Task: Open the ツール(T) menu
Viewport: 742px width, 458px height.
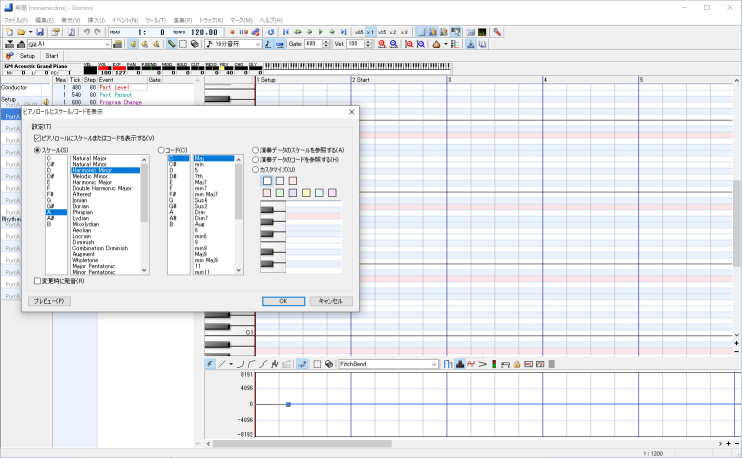Action: pyautogui.click(x=156, y=20)
